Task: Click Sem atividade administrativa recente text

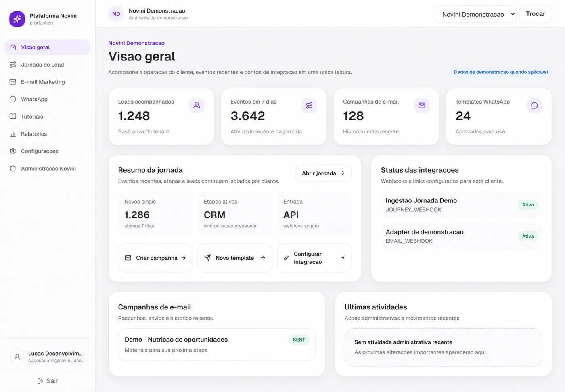Action: (x=403, y=342)
